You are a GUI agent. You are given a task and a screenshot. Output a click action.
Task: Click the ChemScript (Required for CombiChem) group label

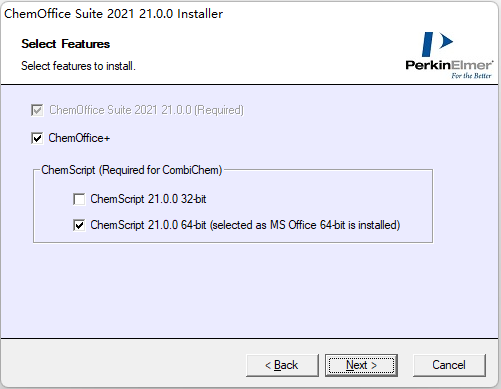(132, 170)
